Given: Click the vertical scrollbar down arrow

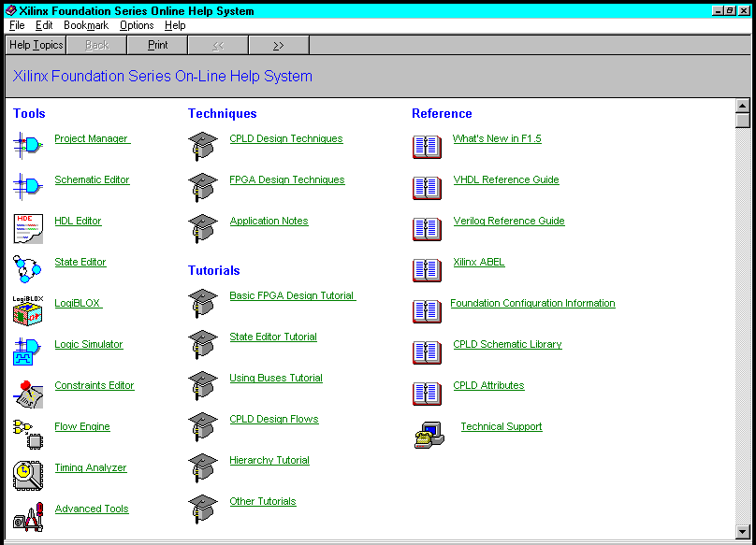Looking at the screenshot, I should (743, 532).
